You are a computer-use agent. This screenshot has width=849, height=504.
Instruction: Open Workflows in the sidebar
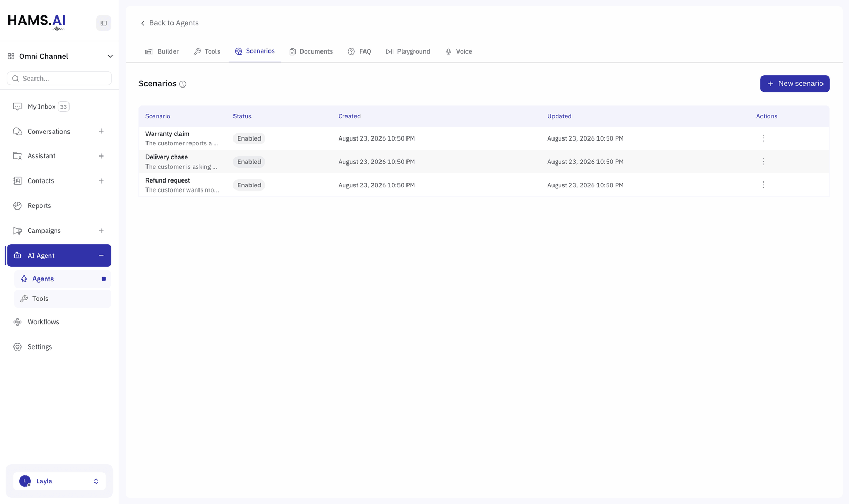pyautogui.click(x=44, y=322)
